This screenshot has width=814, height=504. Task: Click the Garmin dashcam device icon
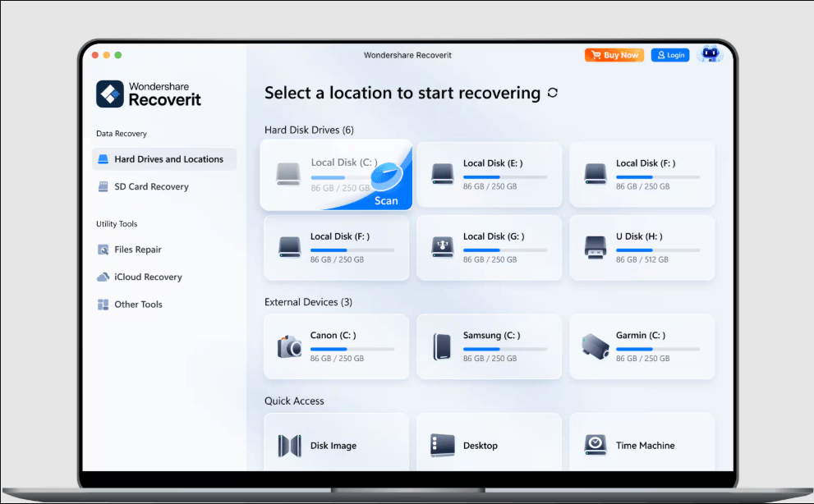tap(596, 346)
